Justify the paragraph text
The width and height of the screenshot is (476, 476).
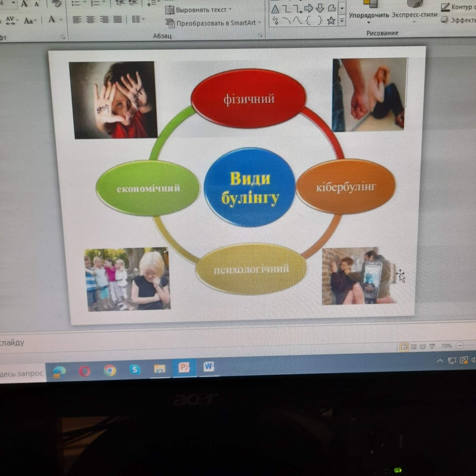click(118, 20)
